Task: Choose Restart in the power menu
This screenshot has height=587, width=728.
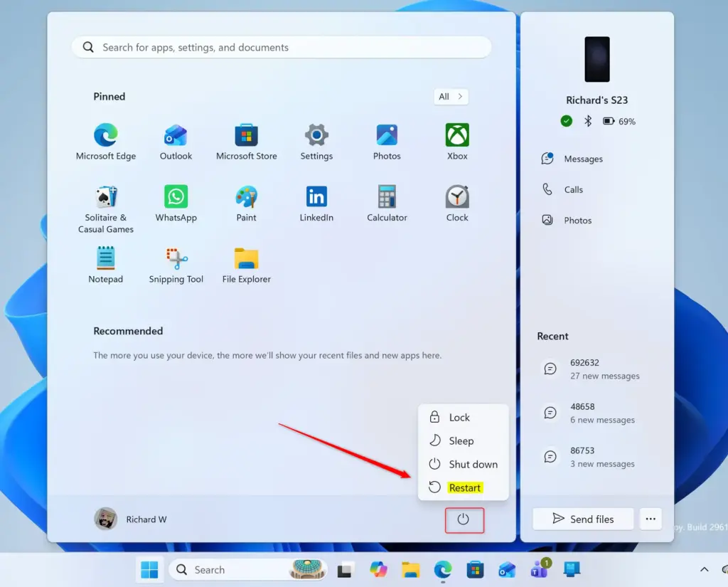Action: tap(464, 487)
